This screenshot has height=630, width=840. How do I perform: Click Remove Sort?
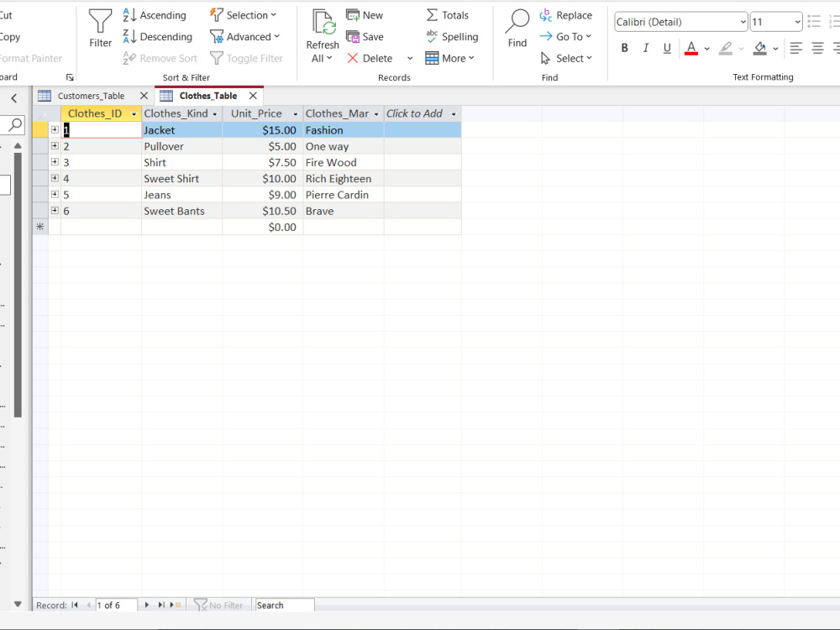(160, 58)
